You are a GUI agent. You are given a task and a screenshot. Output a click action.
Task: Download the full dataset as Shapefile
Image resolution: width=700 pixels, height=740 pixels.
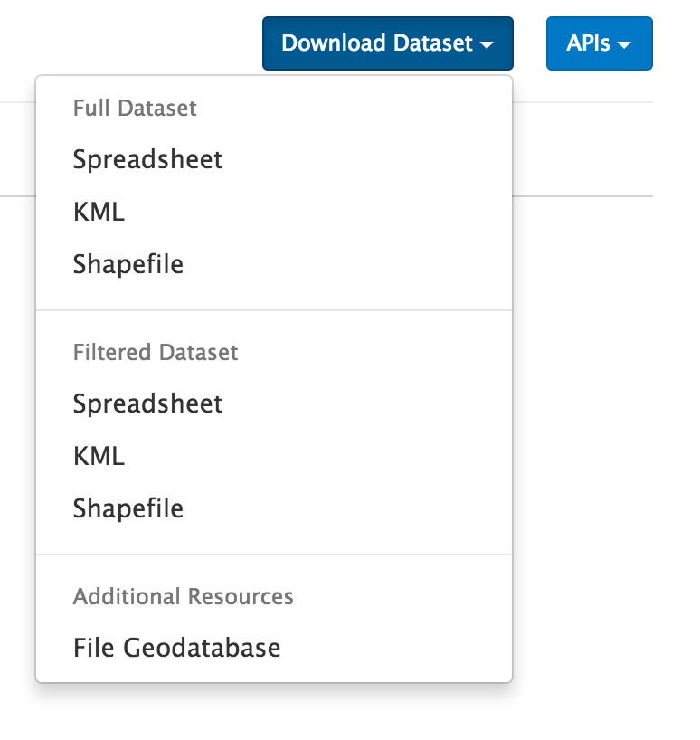pos(127,263)
